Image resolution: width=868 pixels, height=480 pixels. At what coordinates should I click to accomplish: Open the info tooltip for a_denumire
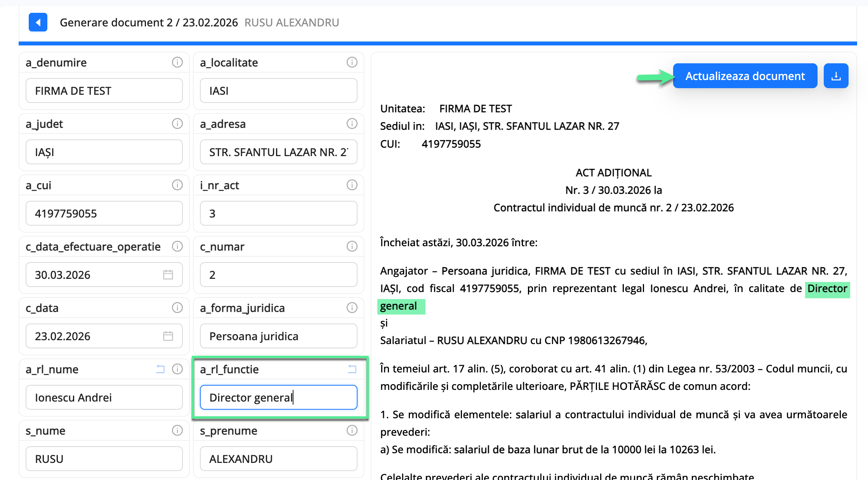click(x=177, y=62)
